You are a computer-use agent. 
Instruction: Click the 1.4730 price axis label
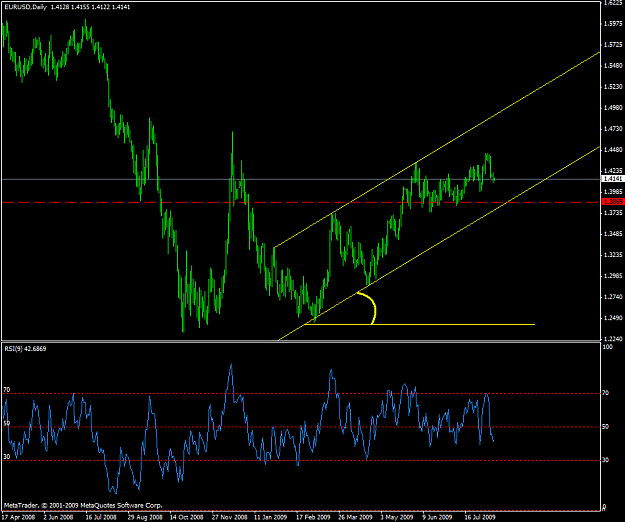(613, 129)
